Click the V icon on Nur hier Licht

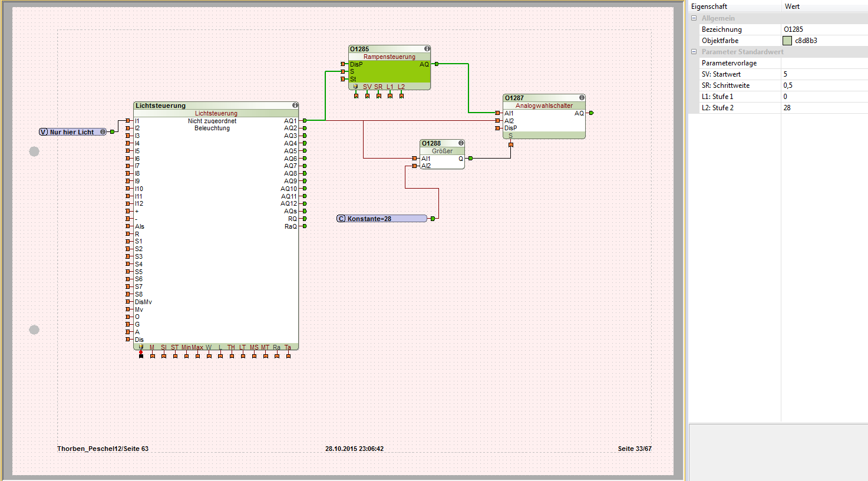(x=44, y=132)
